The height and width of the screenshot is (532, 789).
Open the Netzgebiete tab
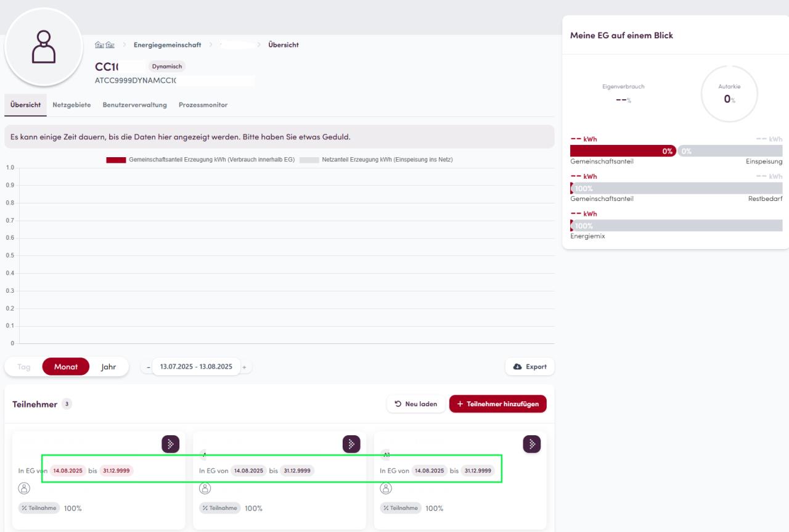coord(72,105)
